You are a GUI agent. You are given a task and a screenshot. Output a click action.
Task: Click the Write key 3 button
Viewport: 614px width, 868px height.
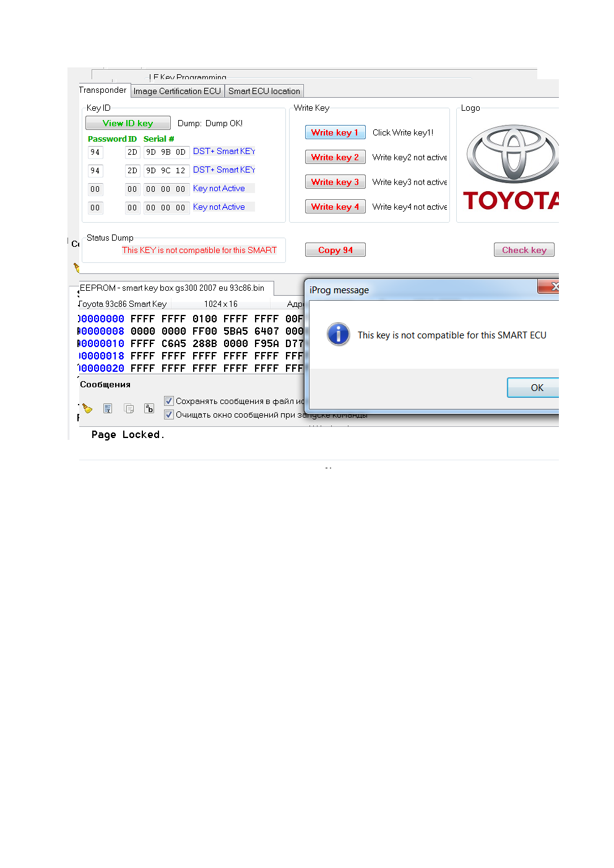tap(335, 182)
